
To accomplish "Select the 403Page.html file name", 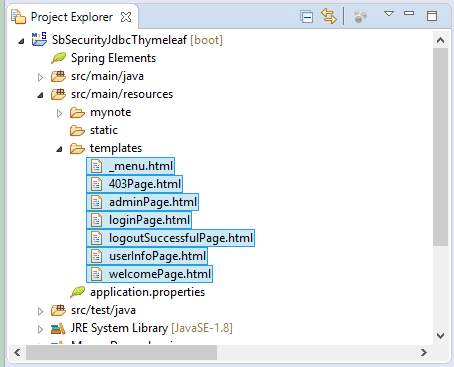I will tap(145, 184).
